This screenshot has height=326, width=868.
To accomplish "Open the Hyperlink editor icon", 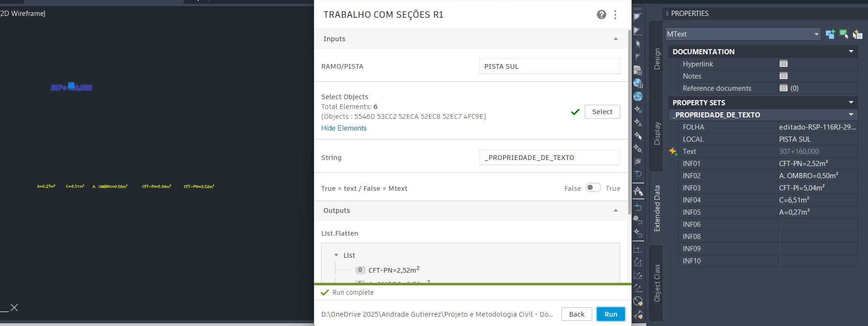I will point(784,64).
